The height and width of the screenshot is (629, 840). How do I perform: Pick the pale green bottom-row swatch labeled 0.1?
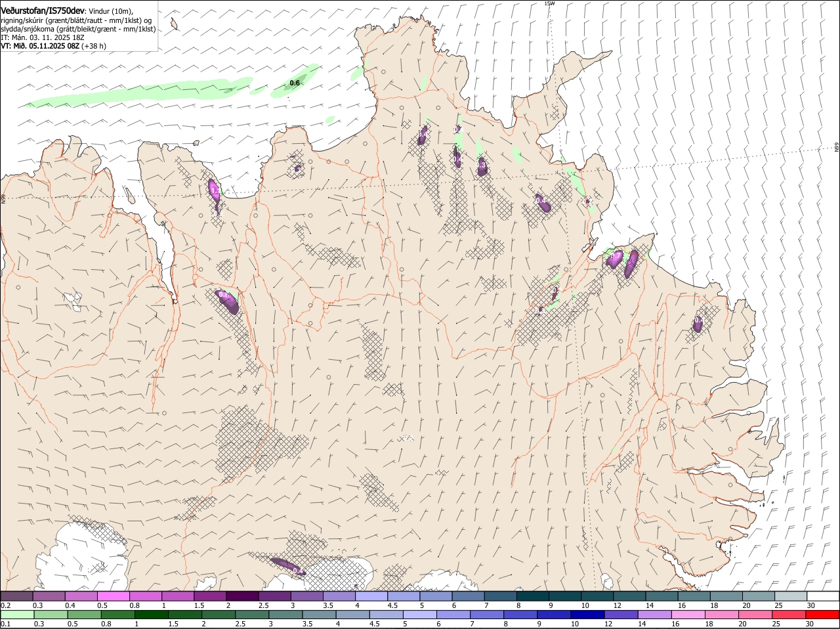pyautogui.click(x=17, y=615)
